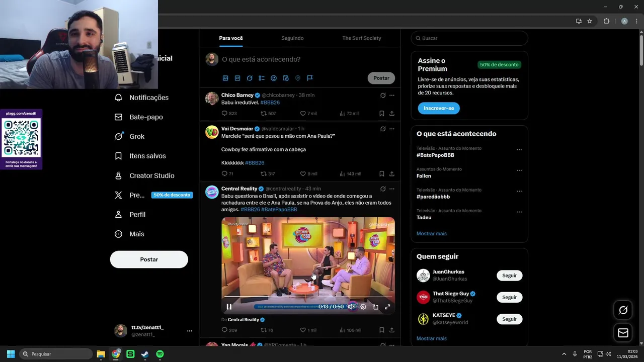Click the flag icon in composer toolbar
This screenshot has height=362, width=644.
click(310, 78)
